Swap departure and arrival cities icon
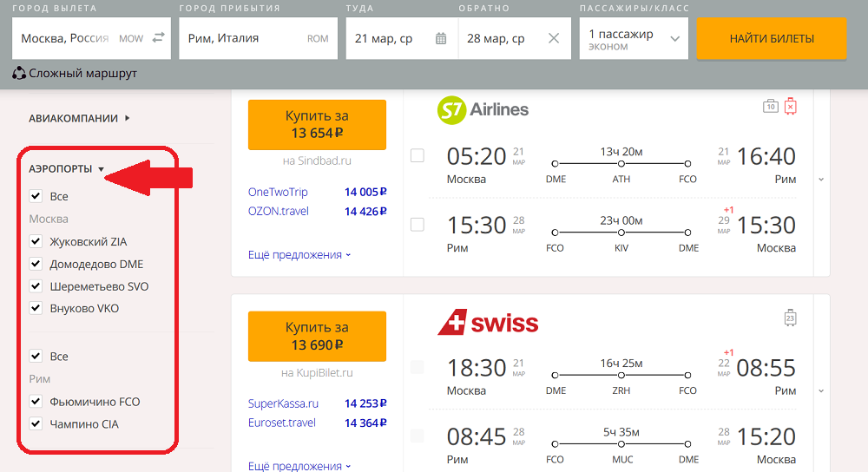This screenshot has width=868, height=472. (x=158, y=37)
